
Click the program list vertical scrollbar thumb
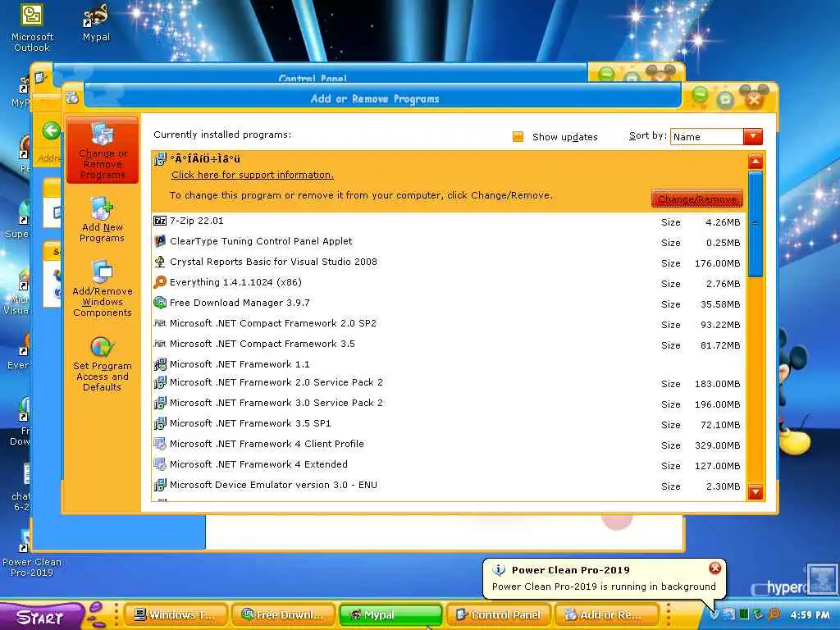tap(756, 223)
